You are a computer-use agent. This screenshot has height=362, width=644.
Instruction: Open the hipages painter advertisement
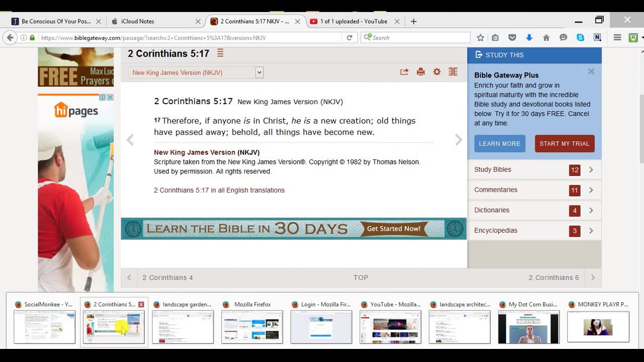(x=75, y=193)
